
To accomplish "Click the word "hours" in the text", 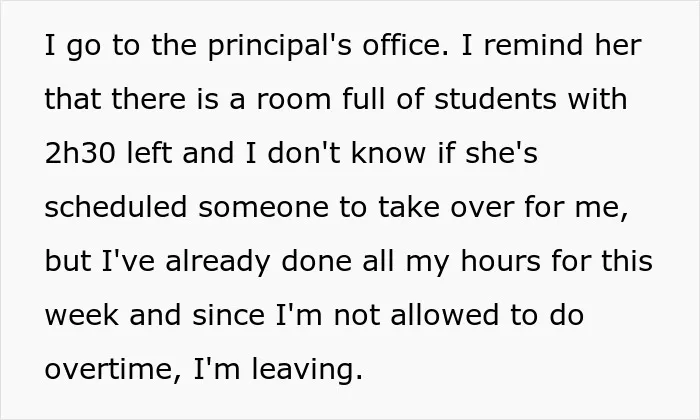I will [500, 261].
